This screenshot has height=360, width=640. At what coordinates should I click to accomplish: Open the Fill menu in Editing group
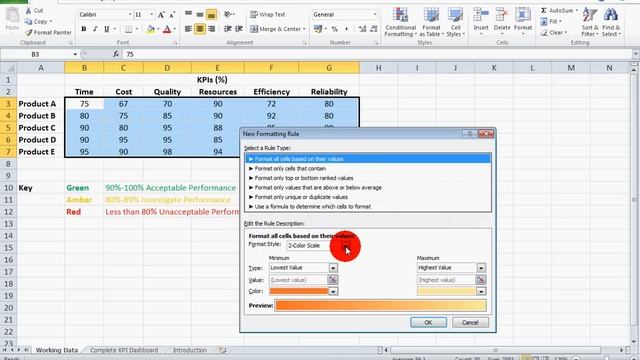click(x=551, y=21)
